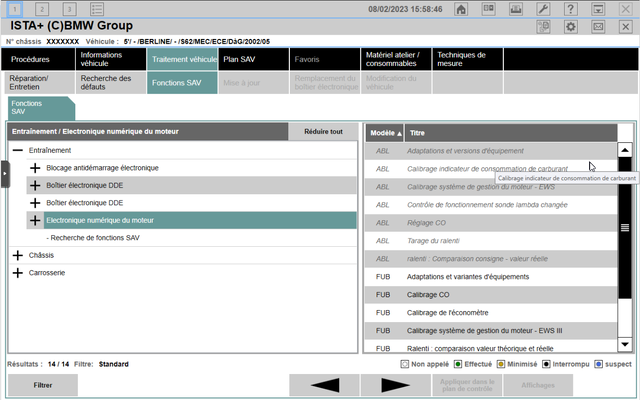The height and width of the screenshot is (400, 640).
Task: Expand Electronique numérique du moteur node
Action: (35, 220)
